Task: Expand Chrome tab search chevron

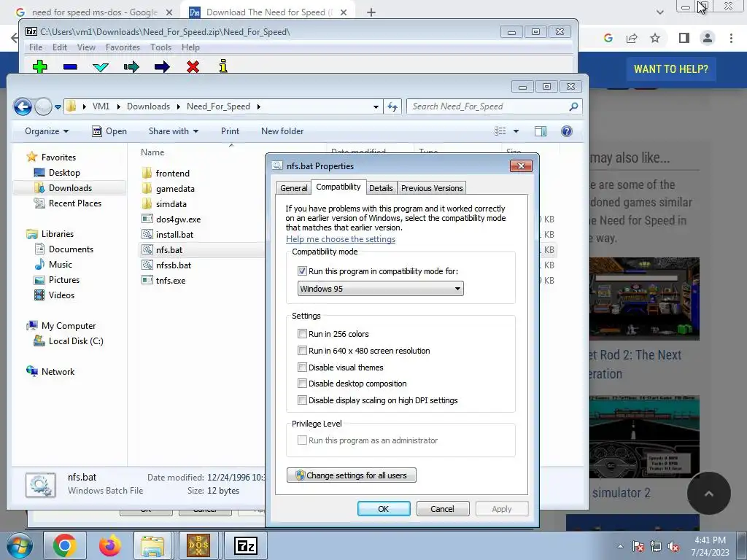Action: (659, 12)
